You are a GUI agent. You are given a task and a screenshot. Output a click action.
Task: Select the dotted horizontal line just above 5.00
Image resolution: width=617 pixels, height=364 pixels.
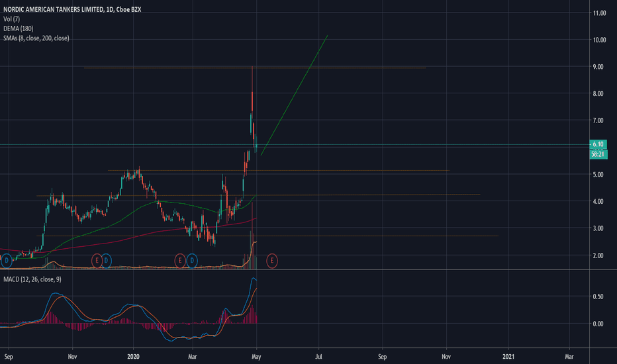[x=279, y=170]
